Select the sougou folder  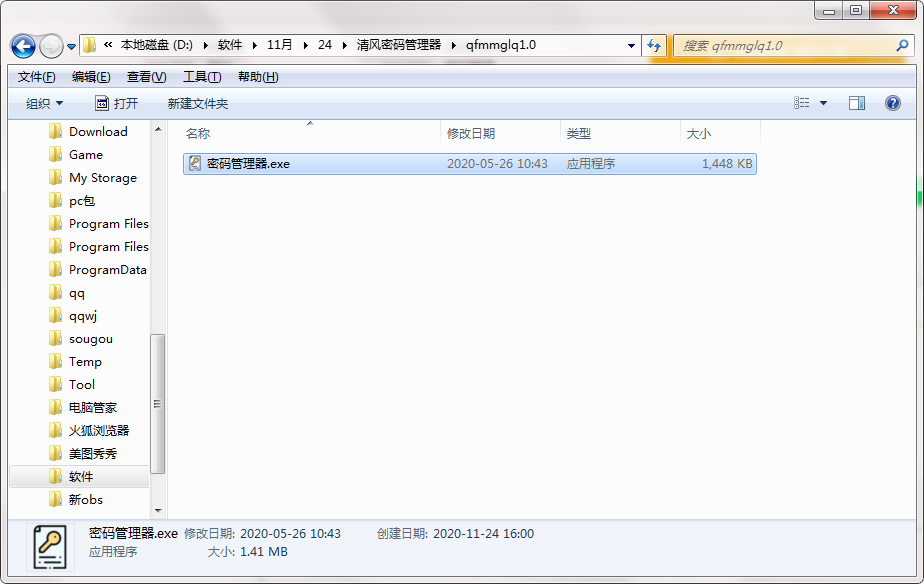click(90, 339)
